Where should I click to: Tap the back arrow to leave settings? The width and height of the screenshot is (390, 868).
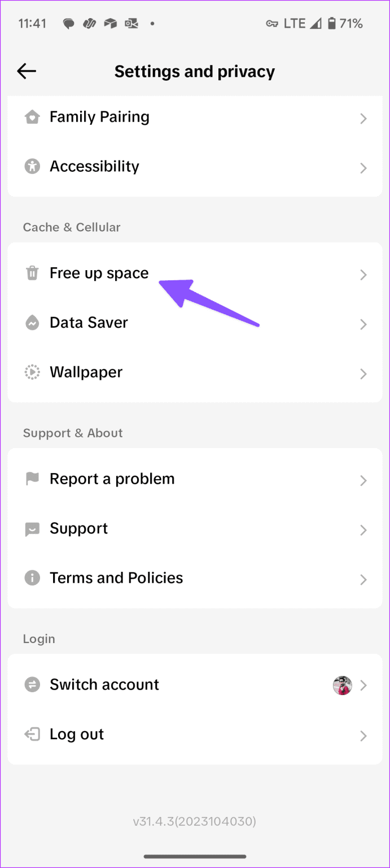(26, 71)
